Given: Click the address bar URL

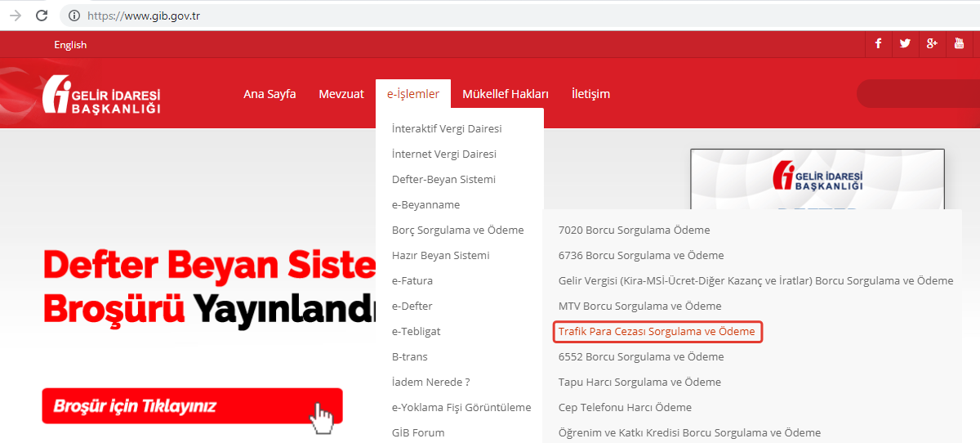Looking at the screenshot, I should click(143, 16).
